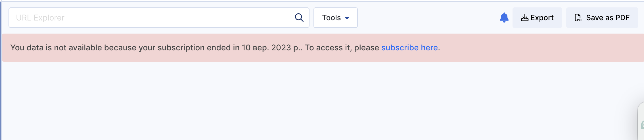Click the magnifying glass search icon

pos(299,18)
